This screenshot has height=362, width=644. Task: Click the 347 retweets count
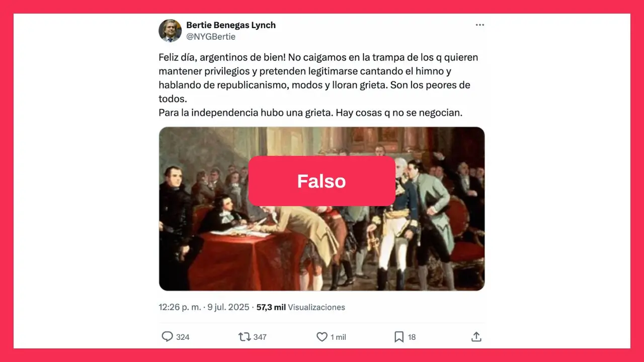tap(260, 337)
